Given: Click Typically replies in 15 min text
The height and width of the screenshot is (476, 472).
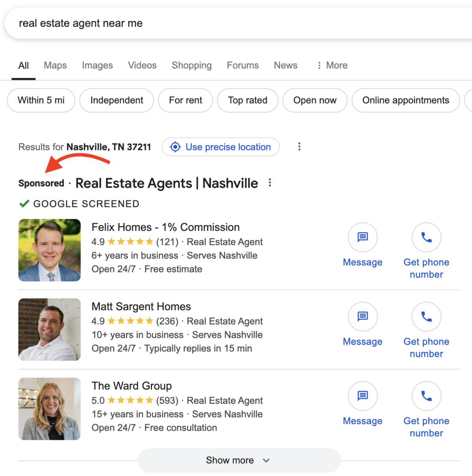Looking at the screenshot, I should [x=198, y=349].
